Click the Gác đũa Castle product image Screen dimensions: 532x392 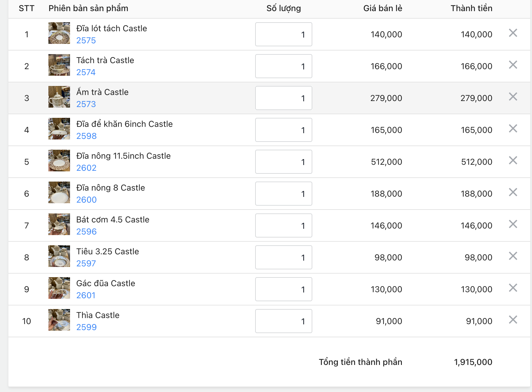click(59, 288)
